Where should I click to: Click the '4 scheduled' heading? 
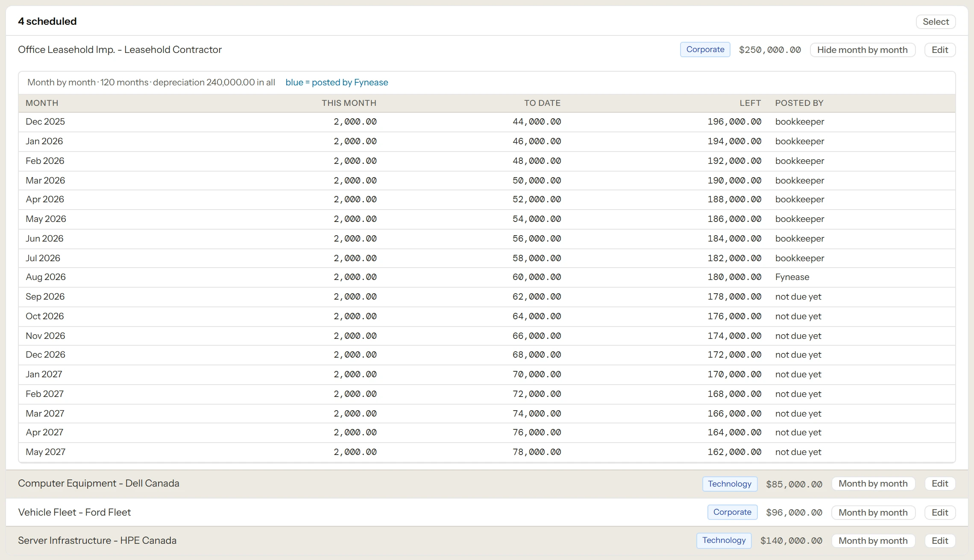(x=47, y=21)
